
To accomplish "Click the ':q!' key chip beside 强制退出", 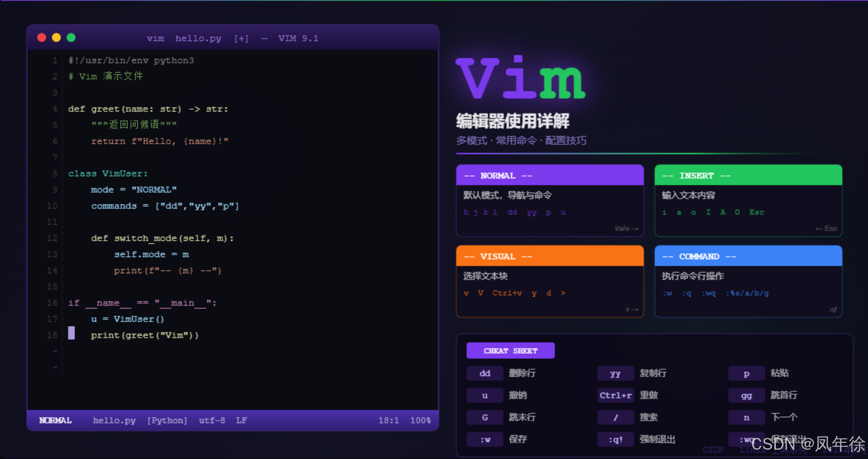I will 616,439.
